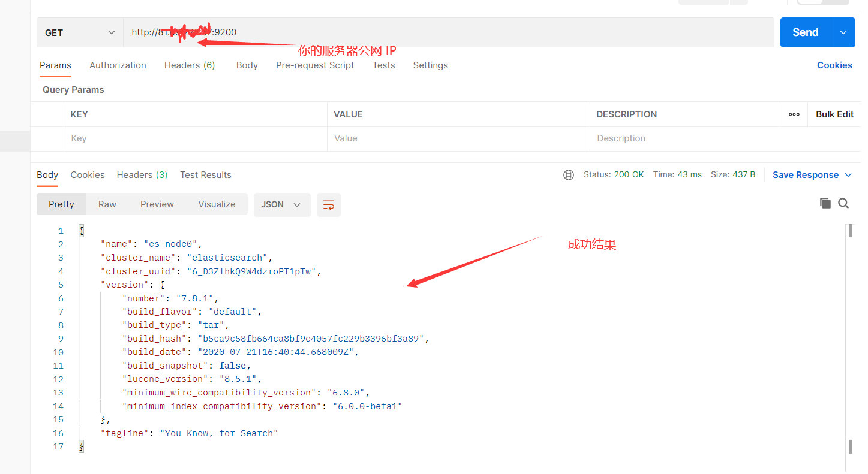
Task: Select the response Body tab
Action: [x=47, y=175]
